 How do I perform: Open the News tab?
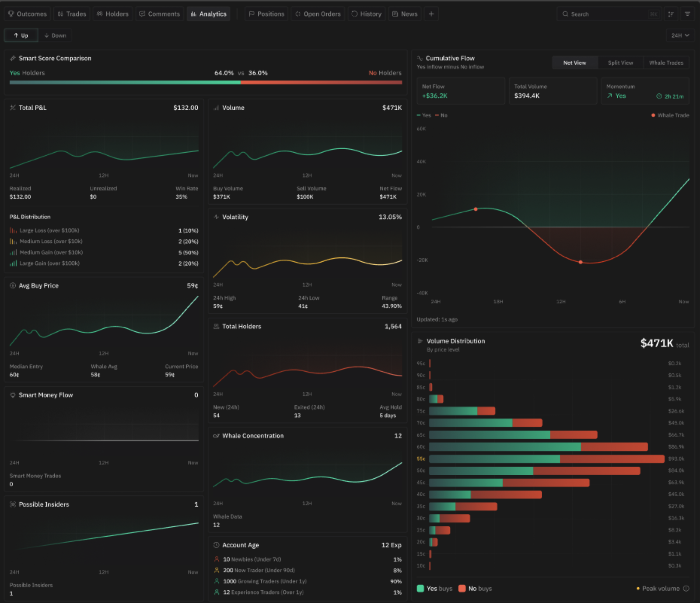(x=405, y=14)
